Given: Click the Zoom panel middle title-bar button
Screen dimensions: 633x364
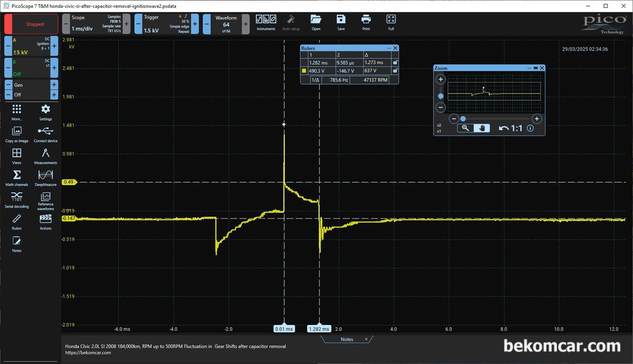Looking at the screenshot, I should [536, 68].
